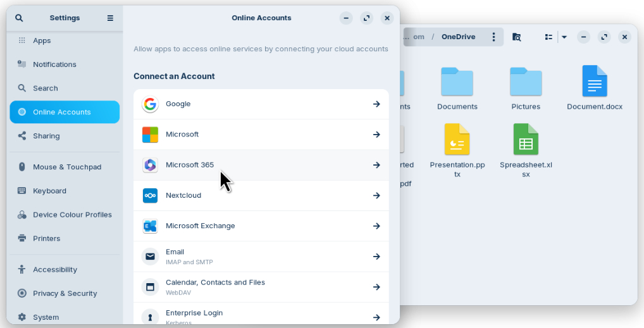Expand the Email IMAP and SMTP arrow

(x=376, y=257)
